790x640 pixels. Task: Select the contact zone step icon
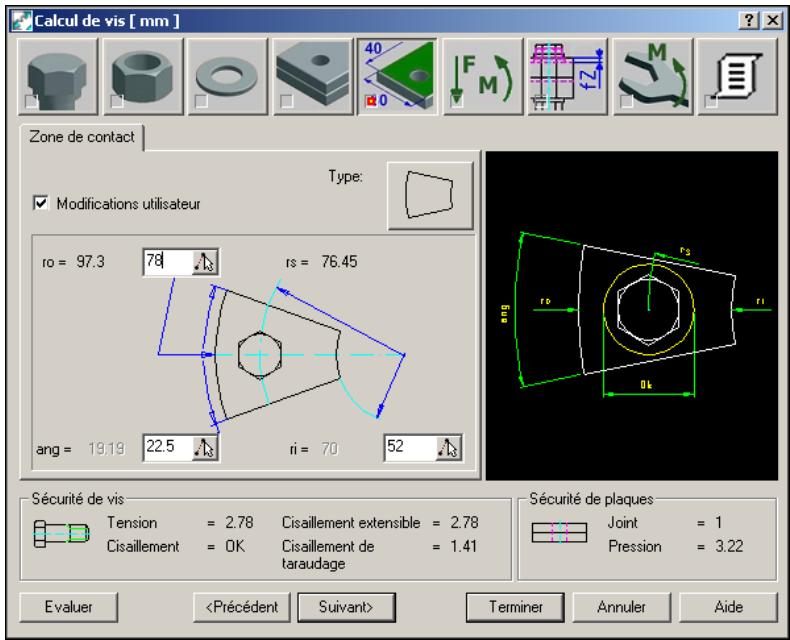pyautogui.click(x=398, y=77)
